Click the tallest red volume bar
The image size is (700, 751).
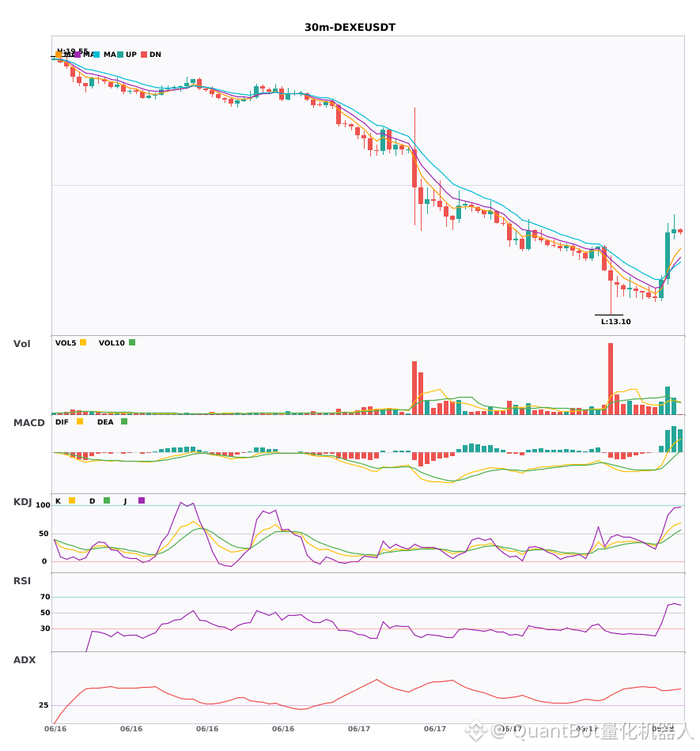tap(611, 379)
